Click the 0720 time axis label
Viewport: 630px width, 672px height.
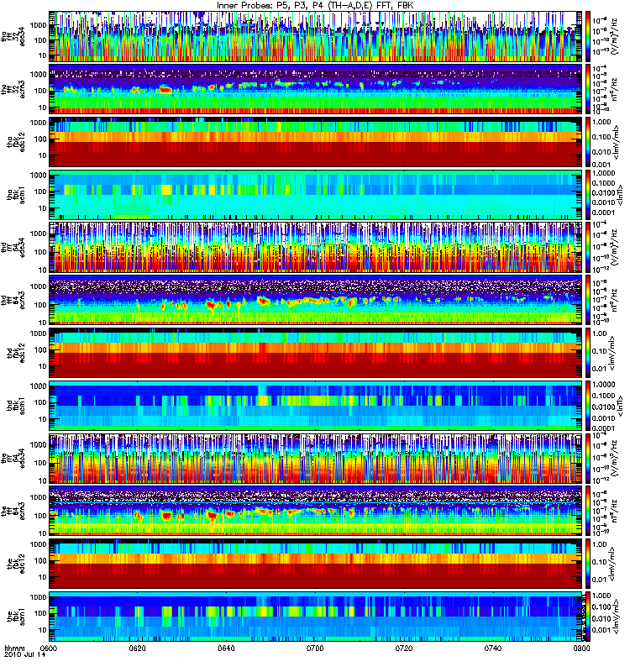[x=404, y=648]
